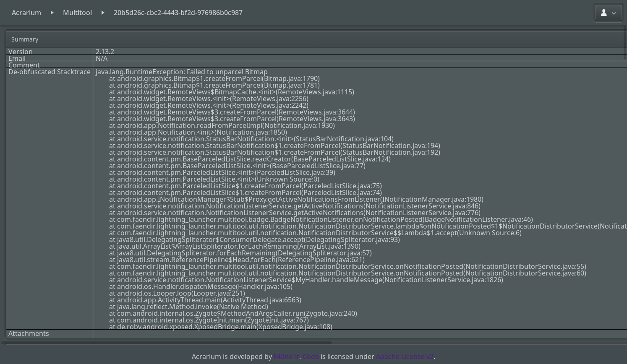Select the Notification.java:1850 line
The width and height of the screenshot is (627, 364).
pos(198,132)
